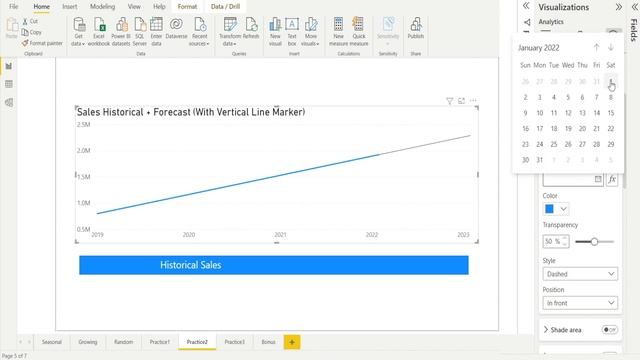
Task: Open Power BI datasets
Action: [121, 24]
